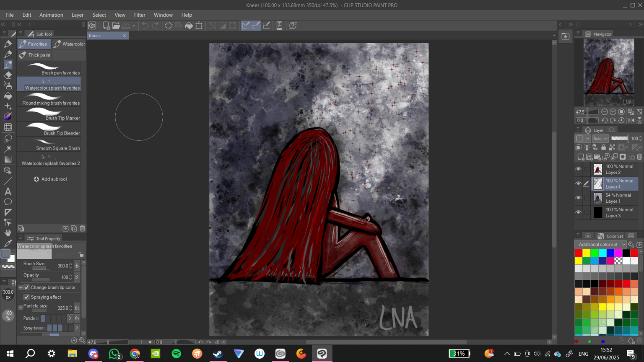644x362 pixels.
Task: Open the Filter menu
Action: pyautogui.click(x=140, y=15)
